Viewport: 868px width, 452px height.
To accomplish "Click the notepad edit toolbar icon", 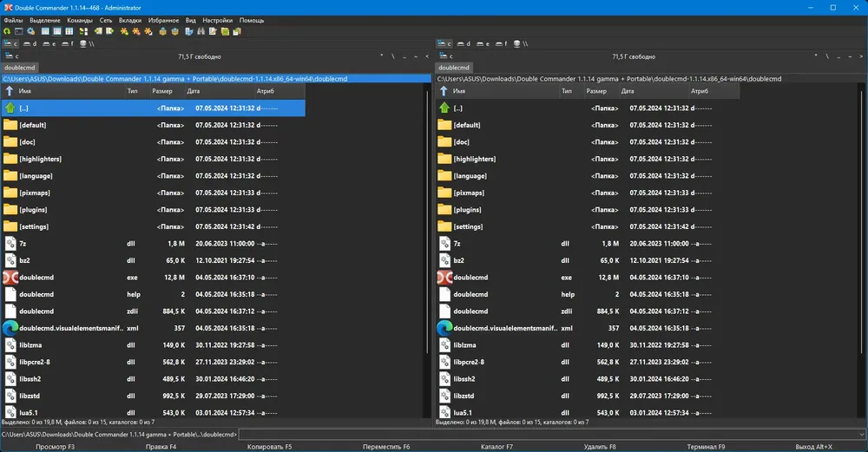I will coord(214,31).
